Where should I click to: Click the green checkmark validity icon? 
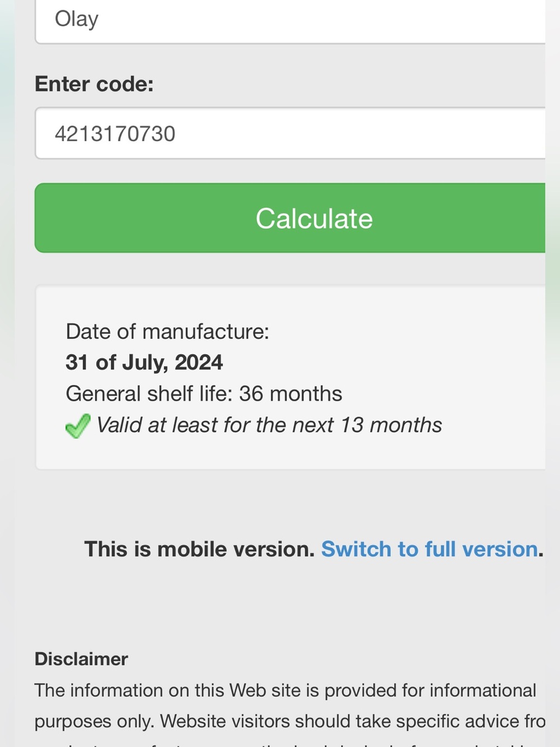pos(78,426)
